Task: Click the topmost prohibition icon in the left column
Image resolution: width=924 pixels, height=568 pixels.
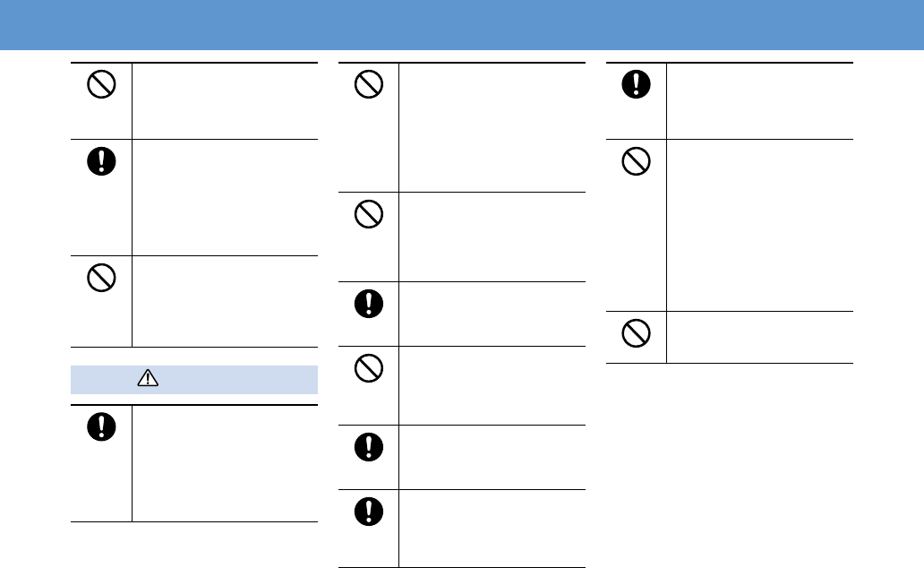Action: click(101, 84)
